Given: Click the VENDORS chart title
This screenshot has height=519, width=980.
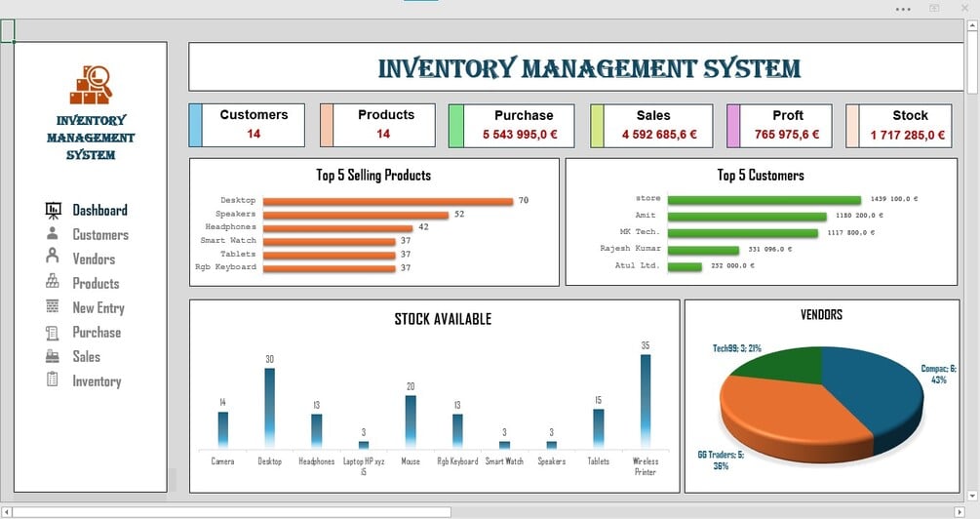Looking at the screenshot, I should click(821, 314).
